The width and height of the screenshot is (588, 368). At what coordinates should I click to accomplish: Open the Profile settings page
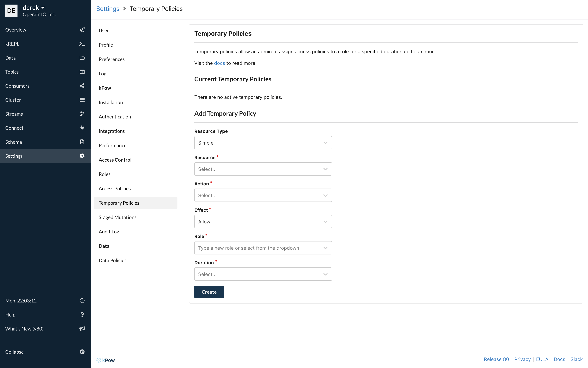tap(136, 45)
